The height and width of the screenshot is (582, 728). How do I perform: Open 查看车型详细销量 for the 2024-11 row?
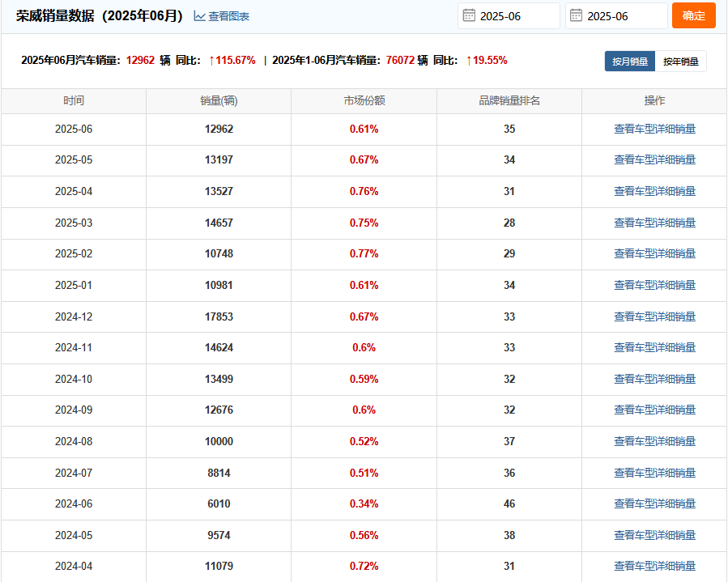[x=654, y=347]
